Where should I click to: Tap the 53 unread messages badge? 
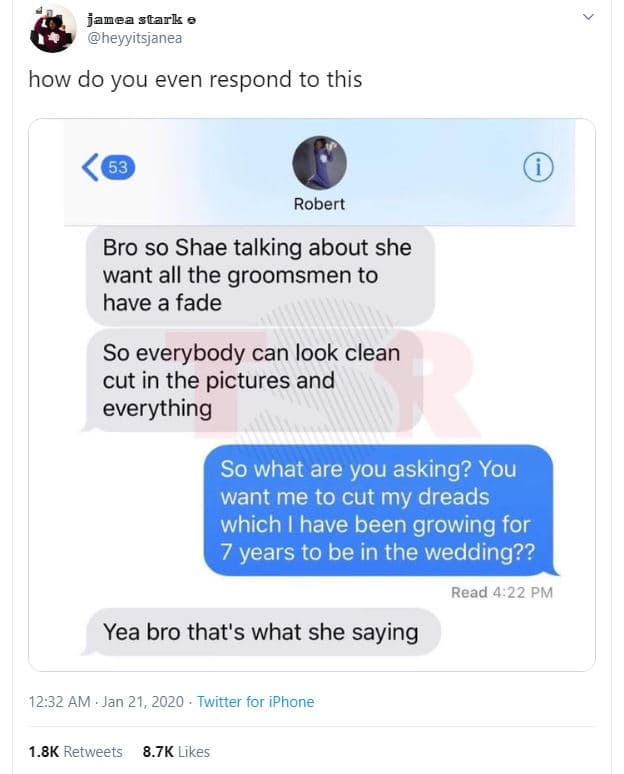click(x=118, y=168)
